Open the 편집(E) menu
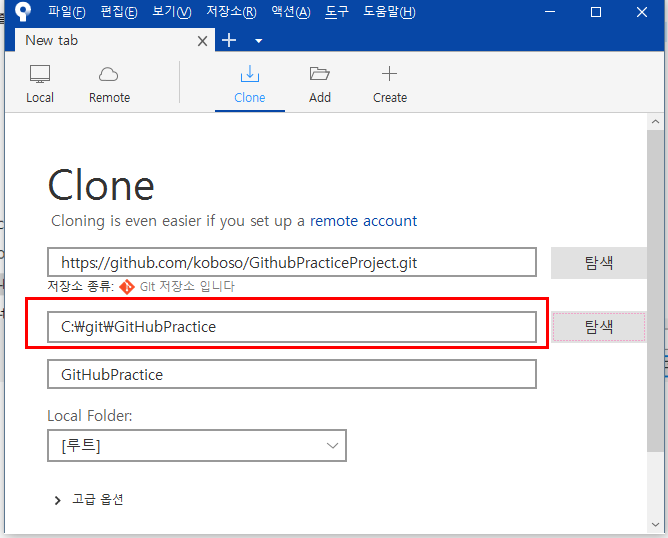Image resolution: width=668 pixels, height=538 pixels. point(119,12)
